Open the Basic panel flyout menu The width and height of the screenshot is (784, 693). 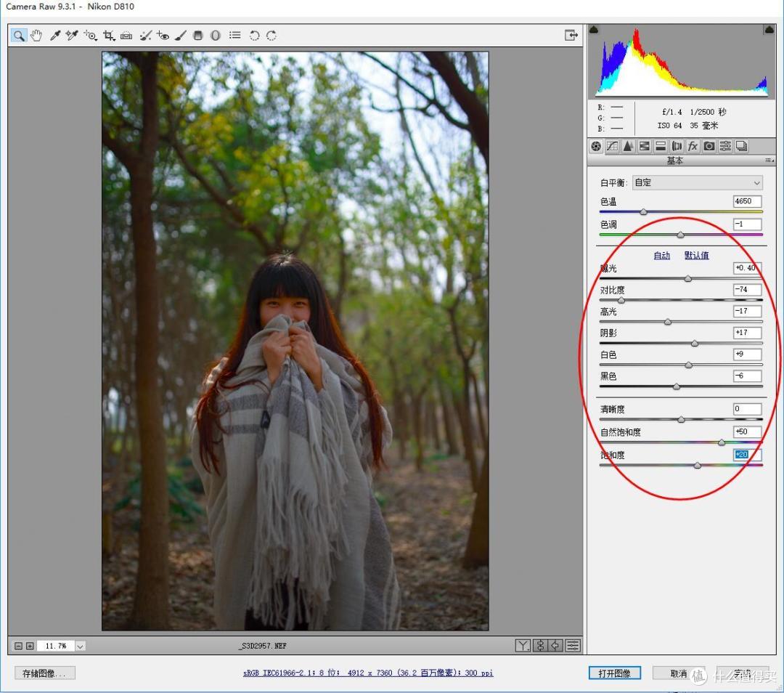pyautogui.click(x=769, y=161)
